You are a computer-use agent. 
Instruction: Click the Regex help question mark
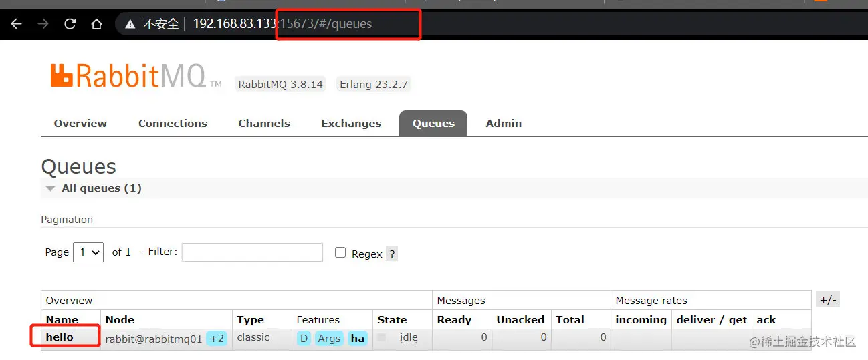click(x=392, y=254)
